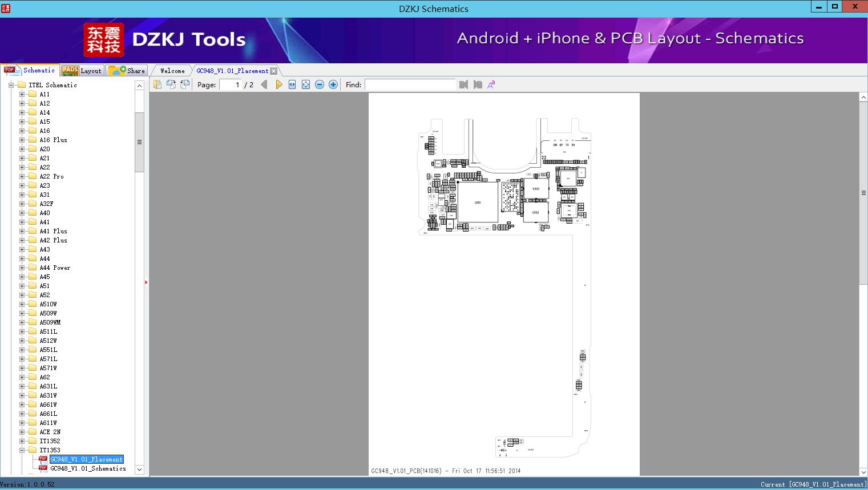Expand the A11 folder

coord(22,94)
